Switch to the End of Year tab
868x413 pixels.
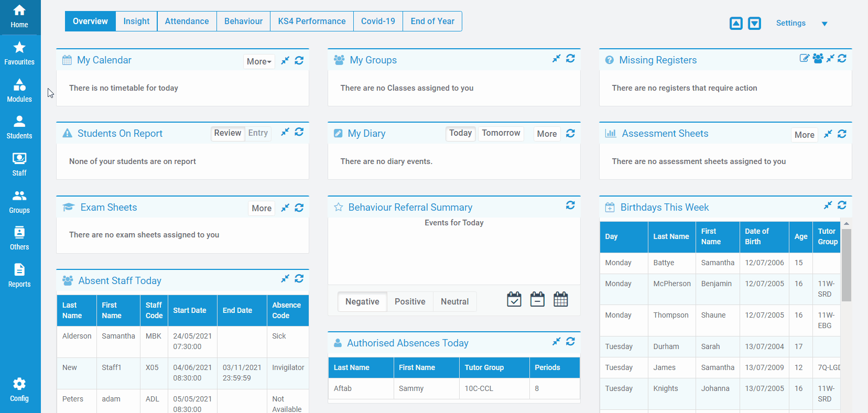point(432,21)
